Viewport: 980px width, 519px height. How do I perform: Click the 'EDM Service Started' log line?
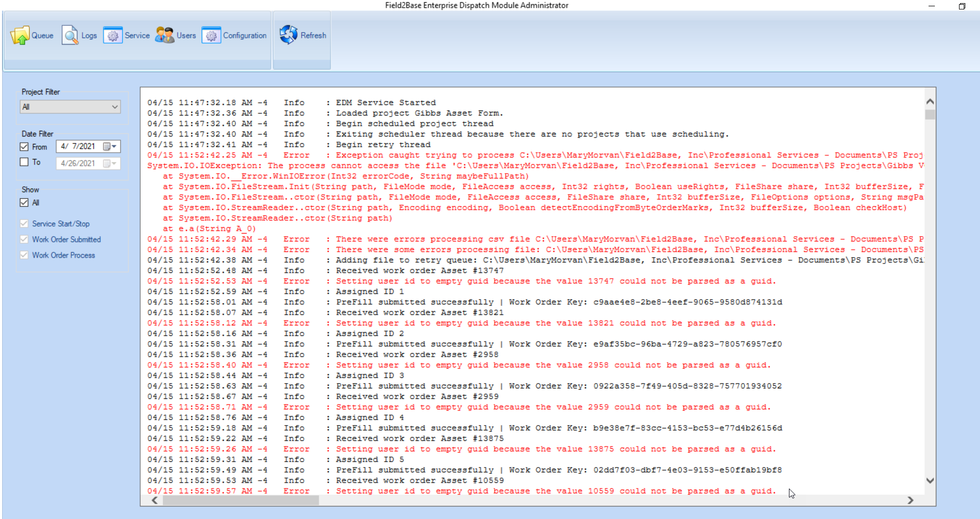point(291,103)
